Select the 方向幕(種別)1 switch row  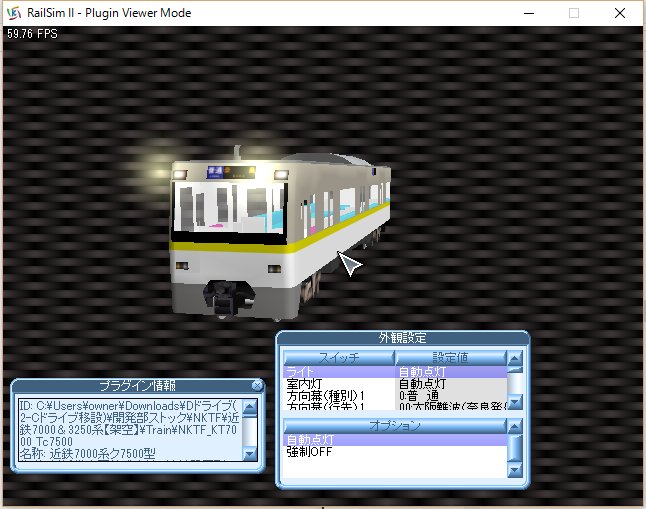click(395, 396)
